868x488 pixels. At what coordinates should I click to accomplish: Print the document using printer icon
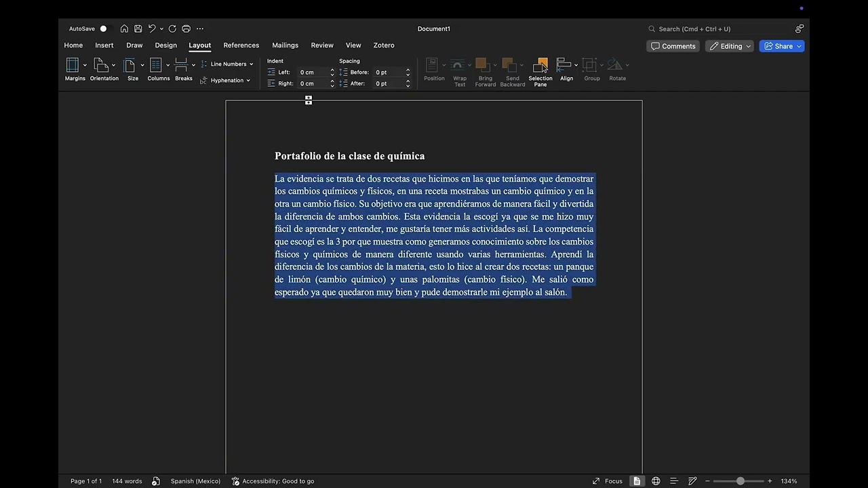tap(186, 28)
